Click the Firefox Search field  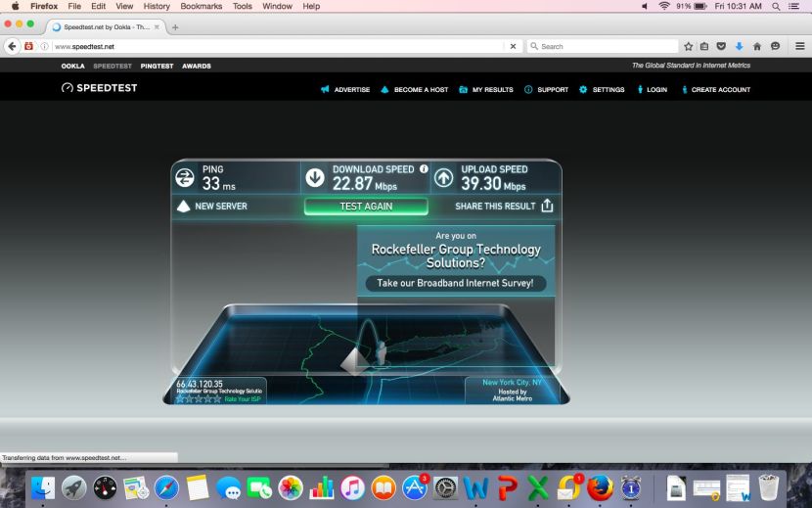point(603,46)
